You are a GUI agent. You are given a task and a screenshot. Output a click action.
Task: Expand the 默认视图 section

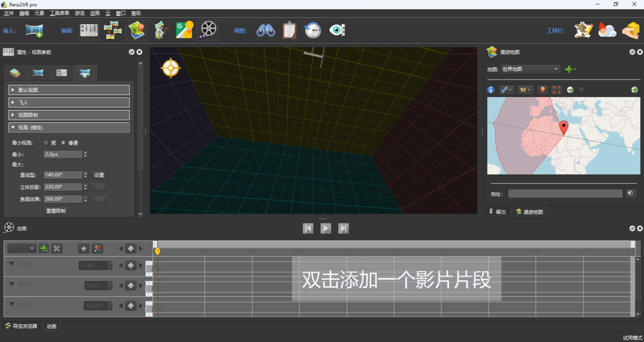click(70, 90)
